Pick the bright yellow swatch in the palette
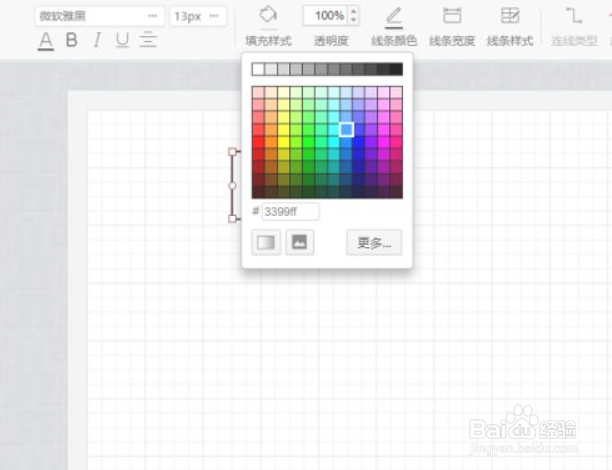This screenshot has height=470, width=612. [283, 142]
